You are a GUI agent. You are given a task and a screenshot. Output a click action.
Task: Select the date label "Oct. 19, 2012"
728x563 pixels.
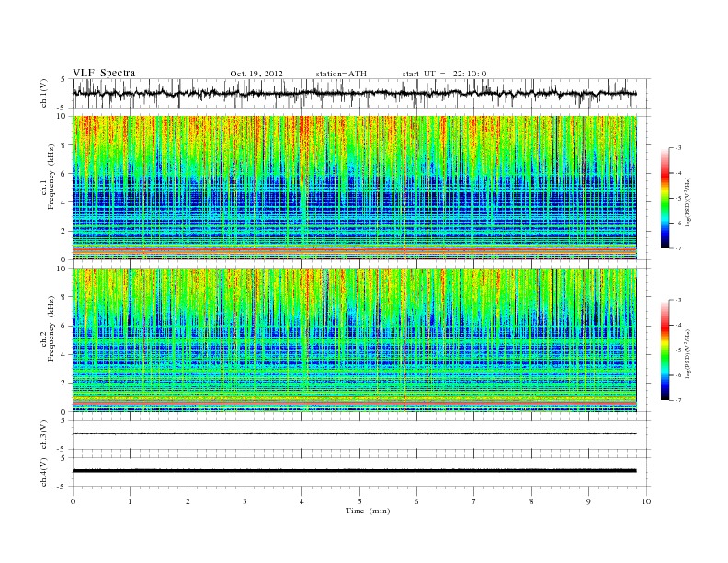[256, 74]
